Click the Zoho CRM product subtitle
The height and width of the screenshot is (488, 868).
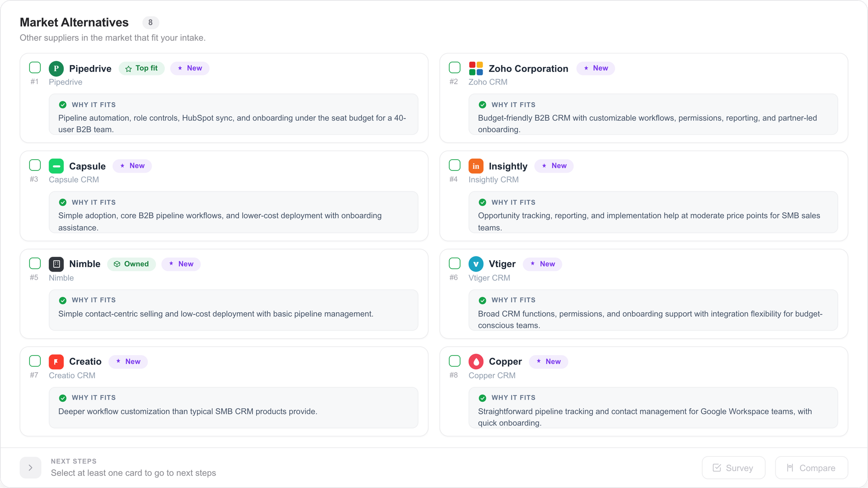pos(488,82)
